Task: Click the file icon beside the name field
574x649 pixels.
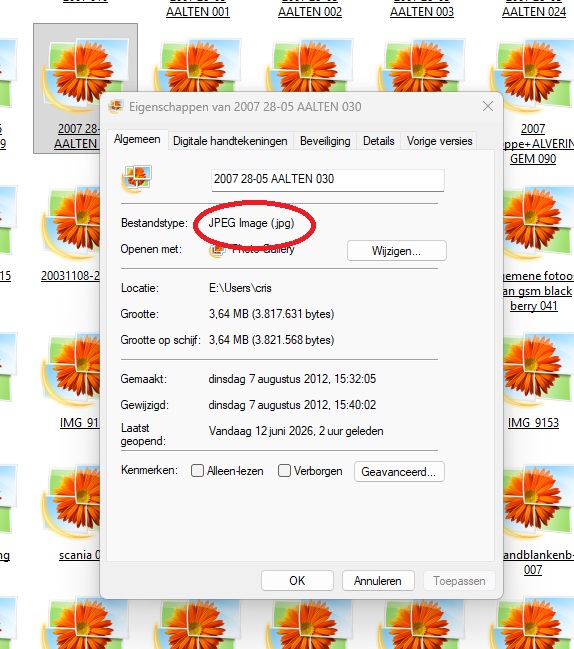Action: 136,179
